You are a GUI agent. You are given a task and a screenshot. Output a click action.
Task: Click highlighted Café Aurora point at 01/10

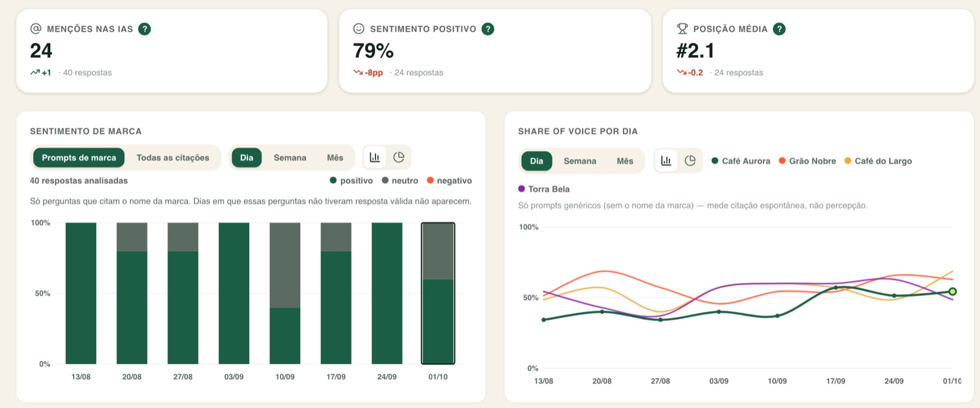[952, 292]
